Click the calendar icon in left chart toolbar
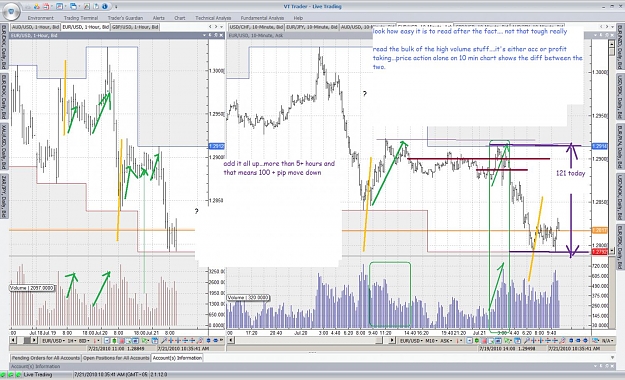This screenshot has height=380, width=625. click(x=155, y=341)
